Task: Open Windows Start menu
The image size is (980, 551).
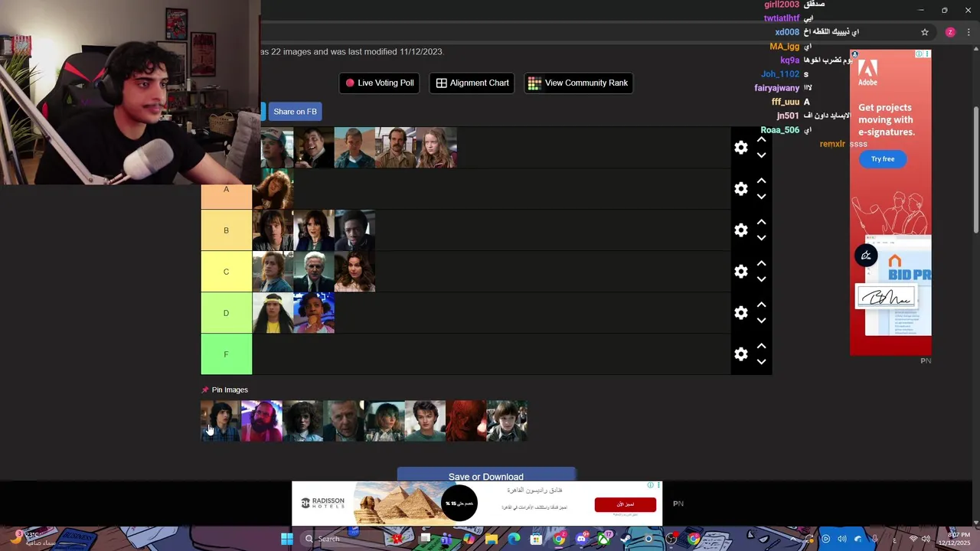Action: 287,539
